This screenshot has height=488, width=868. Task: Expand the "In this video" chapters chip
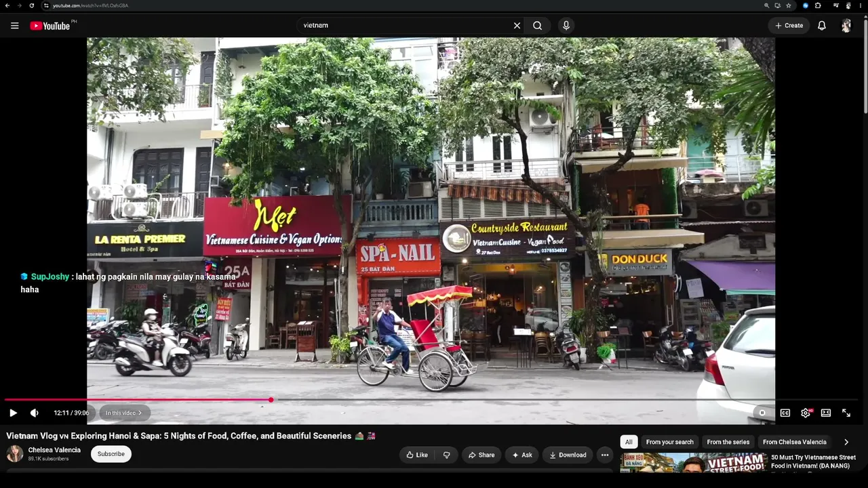click(123, 413)
